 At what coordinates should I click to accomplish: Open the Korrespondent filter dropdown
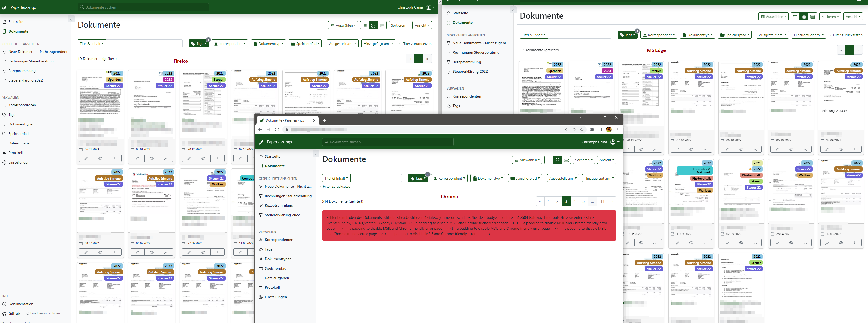(x=230, y=43)
